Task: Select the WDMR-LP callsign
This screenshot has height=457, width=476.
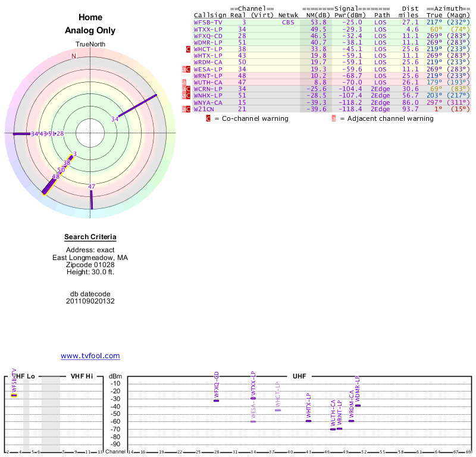Action: (208, 43)
